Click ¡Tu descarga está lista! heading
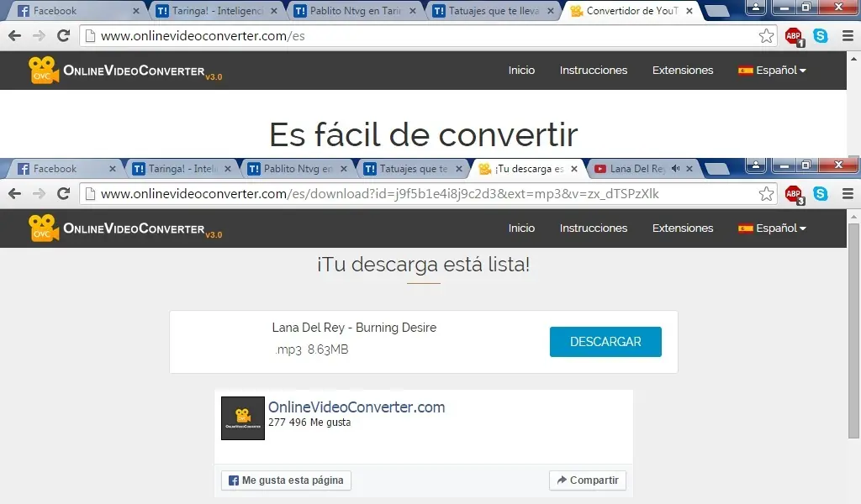The image size is (861, 504). tap(424, 265)
